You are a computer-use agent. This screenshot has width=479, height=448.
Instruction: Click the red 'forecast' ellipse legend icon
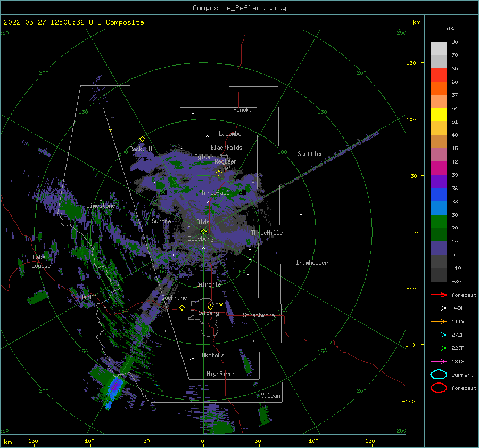[x=439, y=388]
